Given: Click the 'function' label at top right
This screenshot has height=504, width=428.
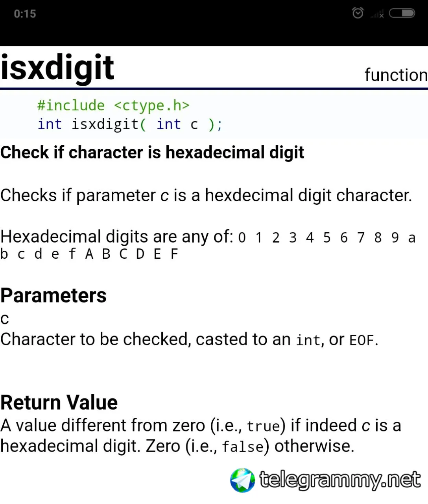Looking at the screenshot, I should [396, 74].
